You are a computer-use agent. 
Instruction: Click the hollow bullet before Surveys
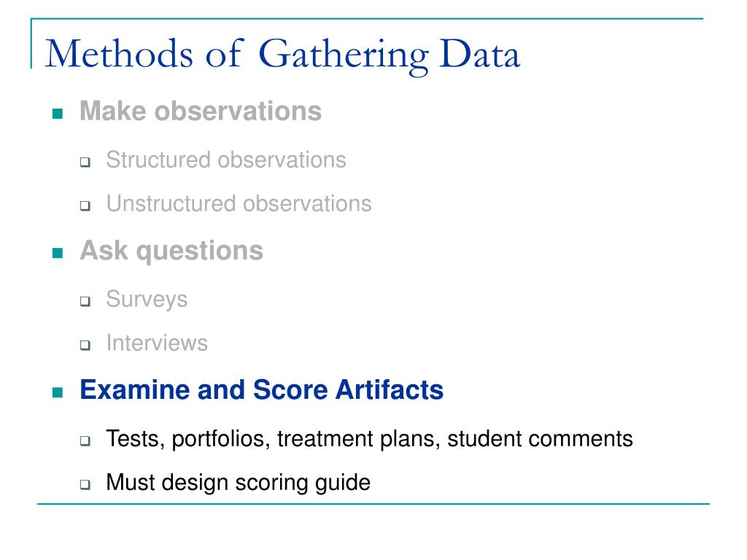coord(85,301)
